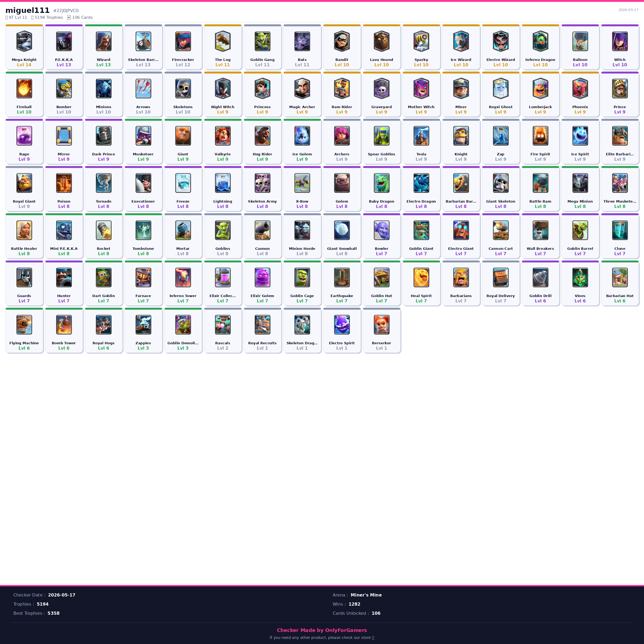This screenshot has height=644, width=644.
Task: Click the Flying Machine card icon
Action: 24,325
